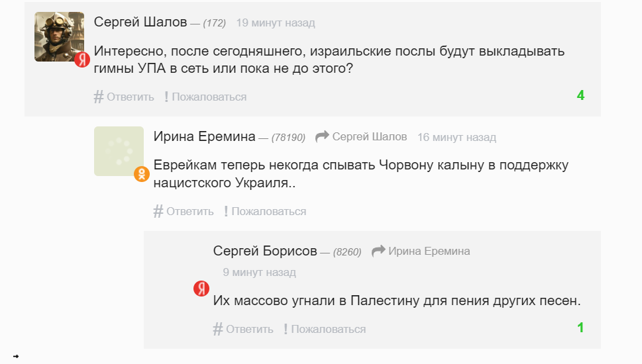Click reply arrow icon before Ирина Еремина
Image resolution: width=642 pixels, height=364 pixels.
pyautogui.click(x=378, y=251)
